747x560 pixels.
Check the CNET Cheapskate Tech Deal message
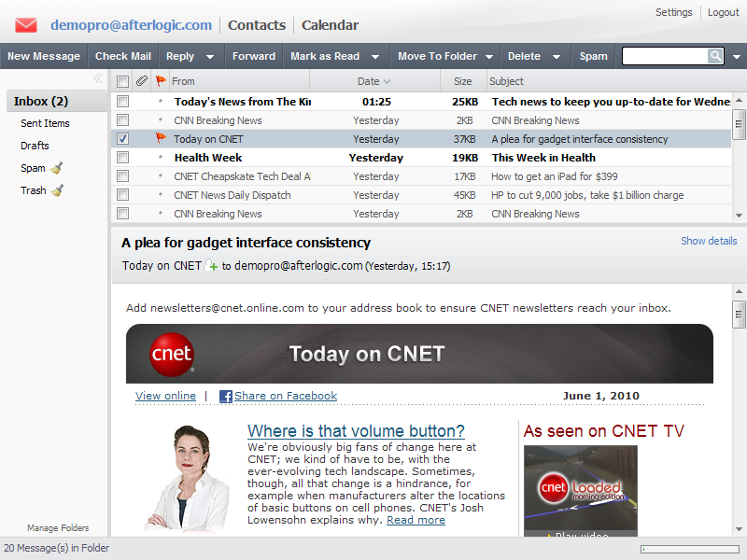tap(122, 176)
